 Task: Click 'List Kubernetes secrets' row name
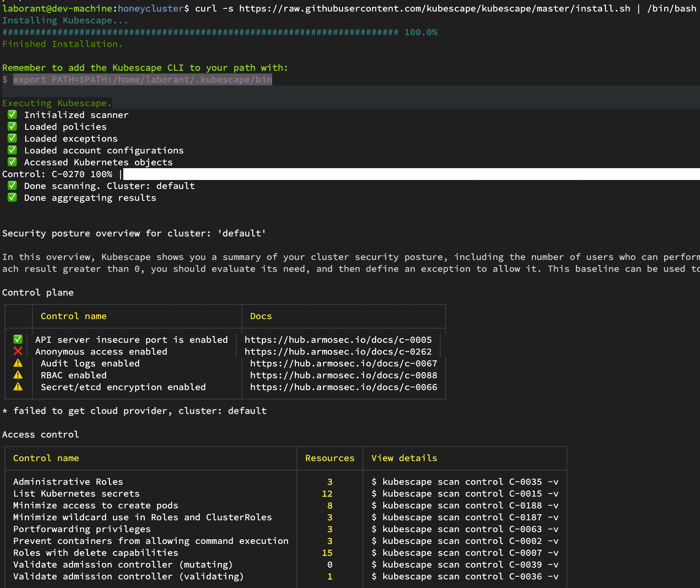76,493
